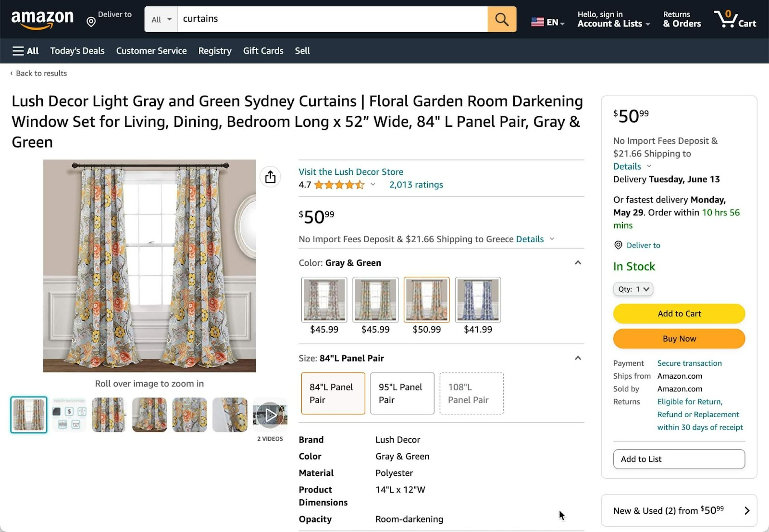Open the All hamburger menu
The image size is (769, 532).
[x=25, y=50]
